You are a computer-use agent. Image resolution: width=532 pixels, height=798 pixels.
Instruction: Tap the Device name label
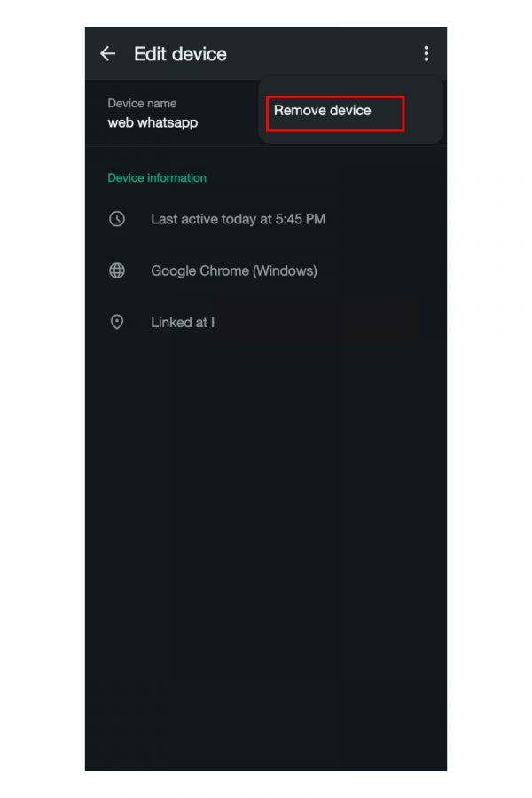(x=142, y=104)
